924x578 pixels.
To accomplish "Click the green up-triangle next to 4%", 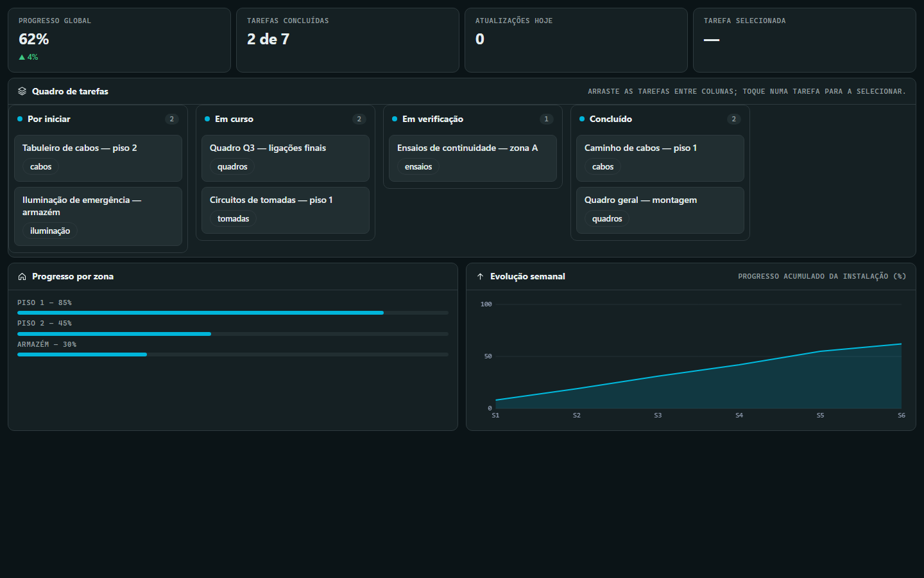I will 22,57.
